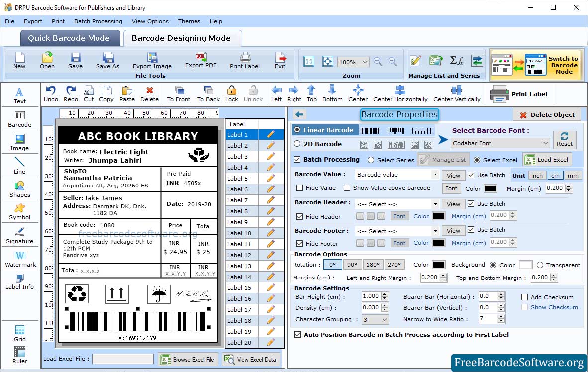The width and height of the screenshot is (588, 372).
Task: Click Redo in edit toolbar
Action: click(x=71, y=94)
